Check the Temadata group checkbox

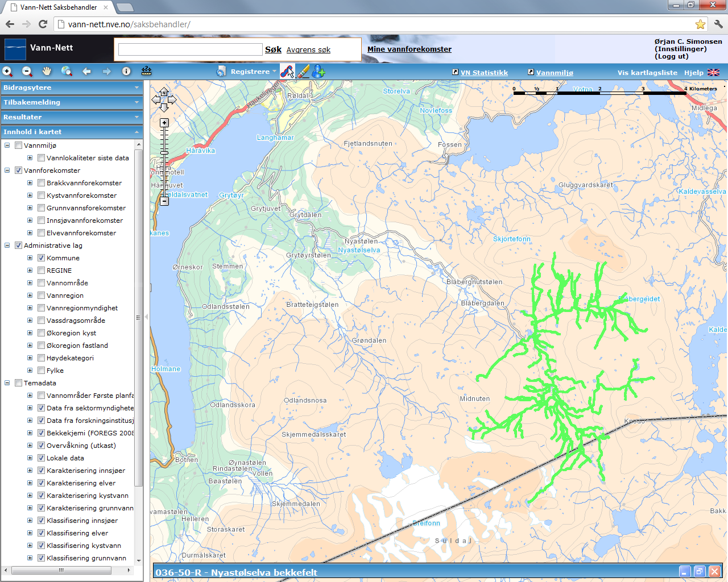(18, 383)
